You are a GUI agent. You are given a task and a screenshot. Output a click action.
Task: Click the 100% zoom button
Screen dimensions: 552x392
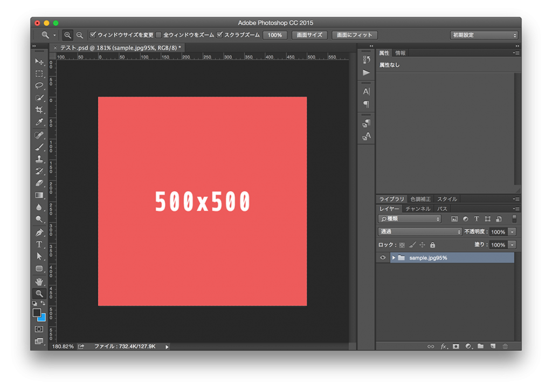click(x=275, y=35)
